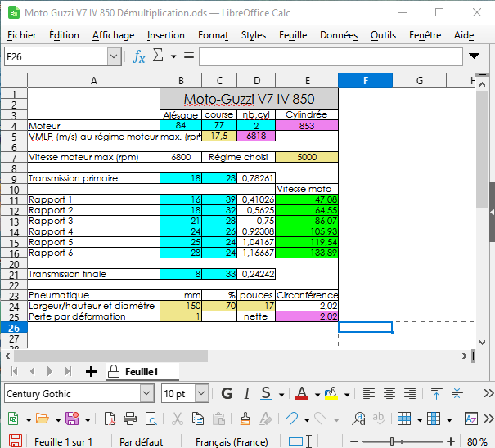Open the Édition menu
Screen dimensions: 495x448
pos(64,35)
